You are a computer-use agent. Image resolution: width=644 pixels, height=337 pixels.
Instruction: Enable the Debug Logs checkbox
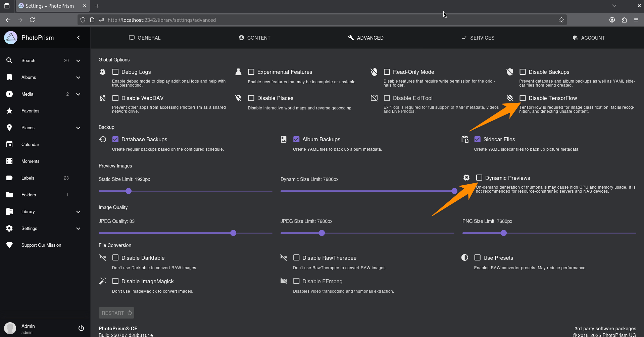coord(115,72)
